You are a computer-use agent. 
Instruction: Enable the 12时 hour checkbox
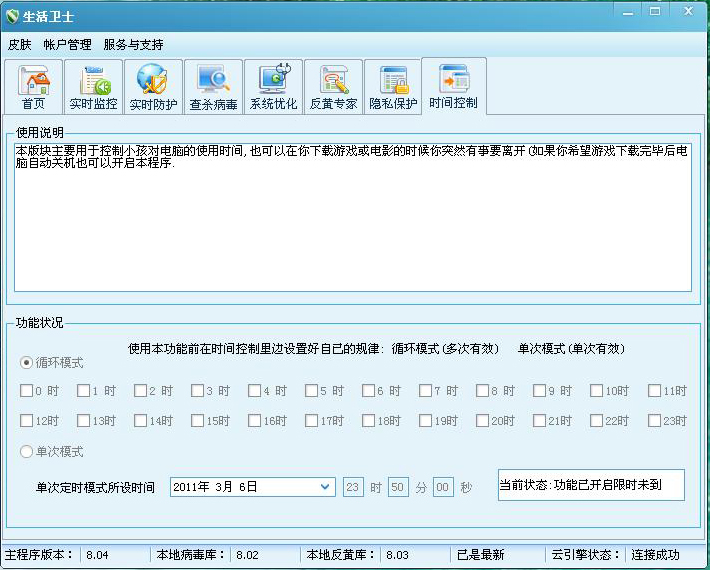[27, 421]
